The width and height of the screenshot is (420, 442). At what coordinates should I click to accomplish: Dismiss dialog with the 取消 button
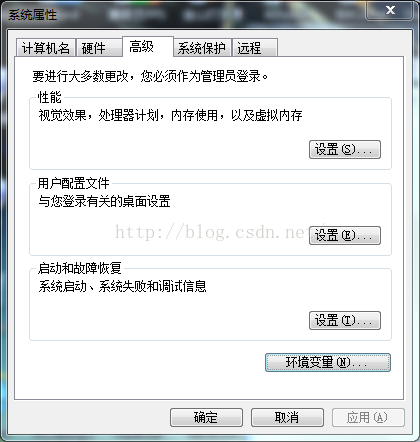[287, 417]
